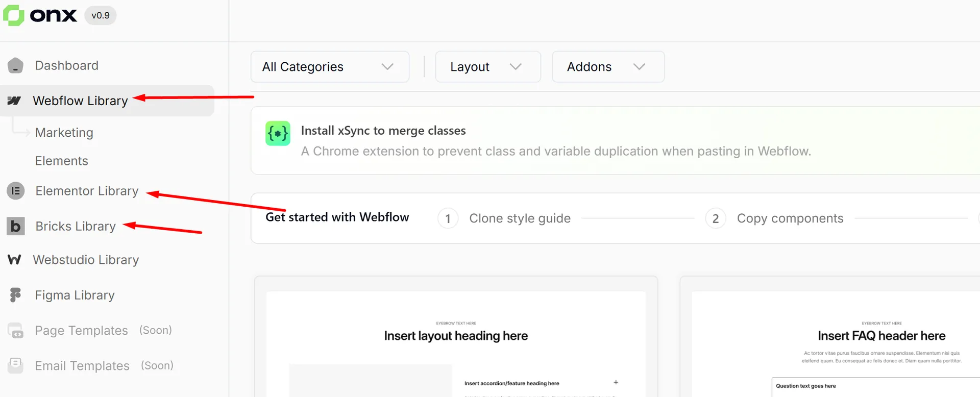The height and width of the screenshot is (397, 980).
Task: Open the All Categories dropdown
Action: tap(329, 67)
